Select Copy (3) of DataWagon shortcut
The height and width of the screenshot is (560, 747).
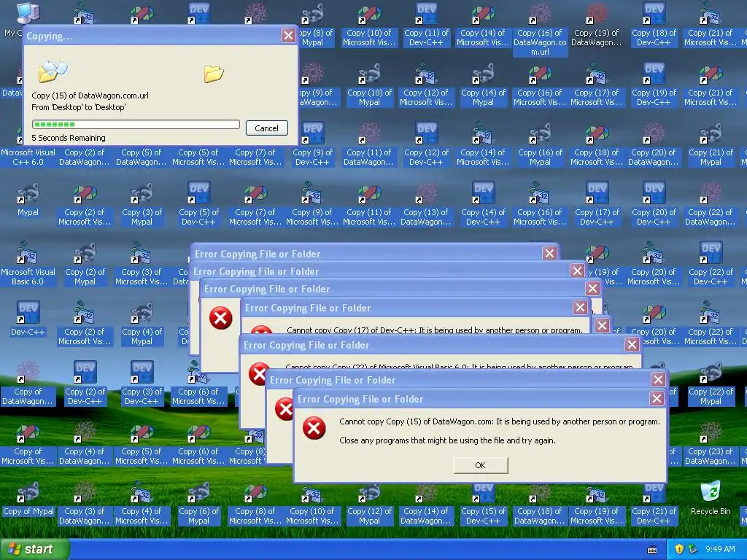[85, 503]
